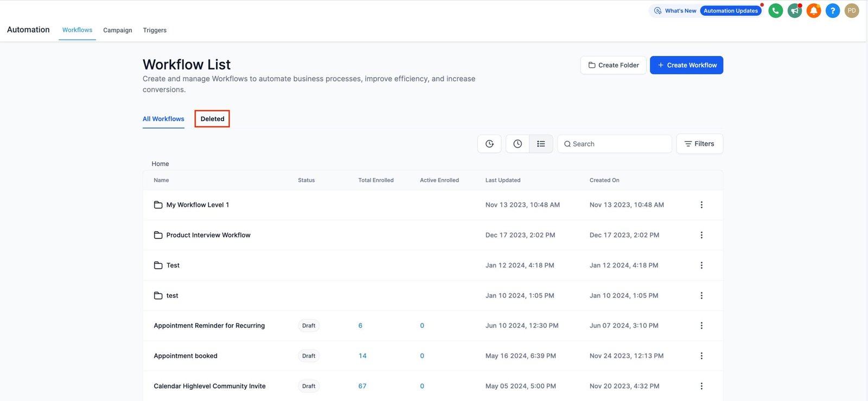Screen dimensions: 868x401
Task: Click the Create Workflow button
Action: point(686,65)
